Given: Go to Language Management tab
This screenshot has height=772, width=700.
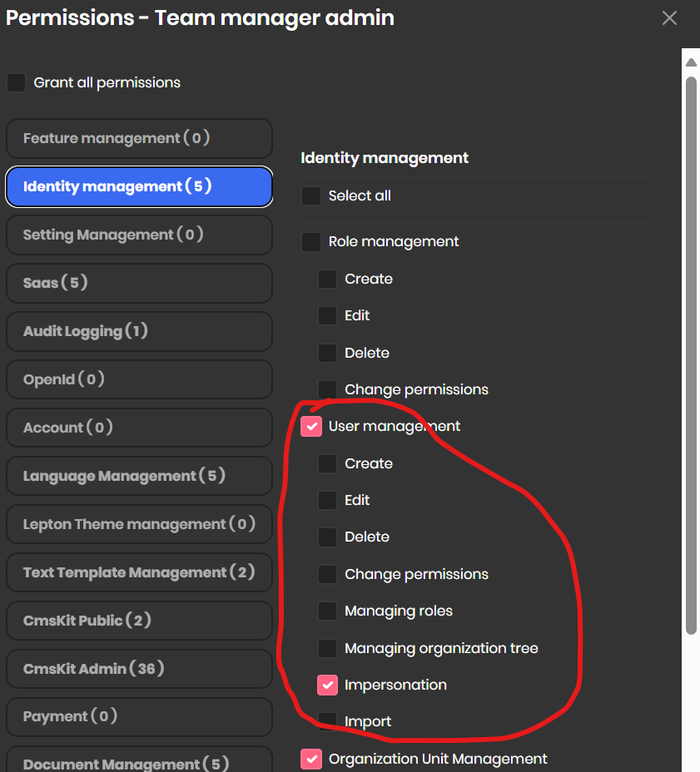Looking at the screenshot, I should (139, 477).
